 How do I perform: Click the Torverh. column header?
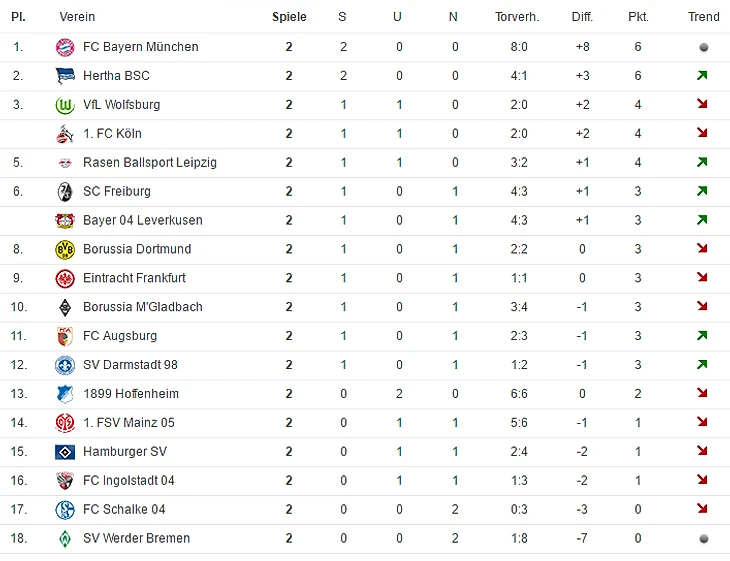click(517, 17)
